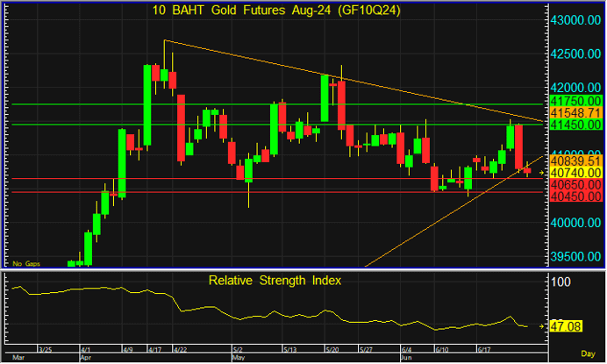Click the RSI scale value 100
607x364 pixels.
pos(561,282)
